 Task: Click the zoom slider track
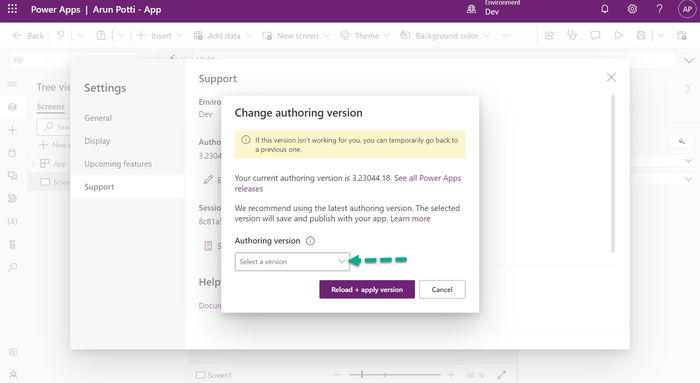[395, 375]
